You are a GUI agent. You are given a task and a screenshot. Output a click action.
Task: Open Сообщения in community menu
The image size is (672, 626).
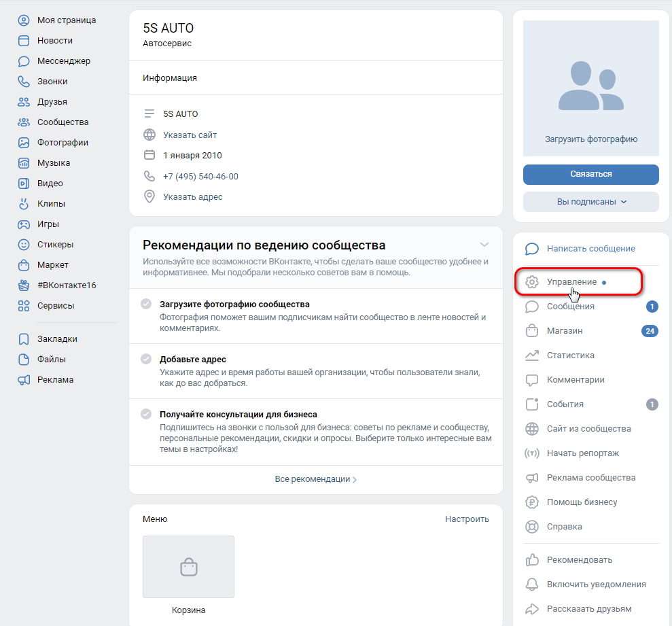click(x=571, y=307)
